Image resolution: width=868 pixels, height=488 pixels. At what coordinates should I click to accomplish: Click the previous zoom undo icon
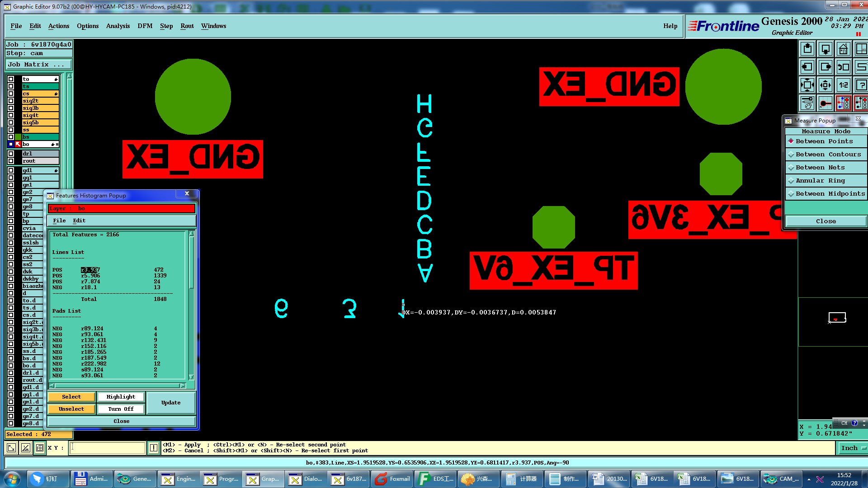click(843, 67)
